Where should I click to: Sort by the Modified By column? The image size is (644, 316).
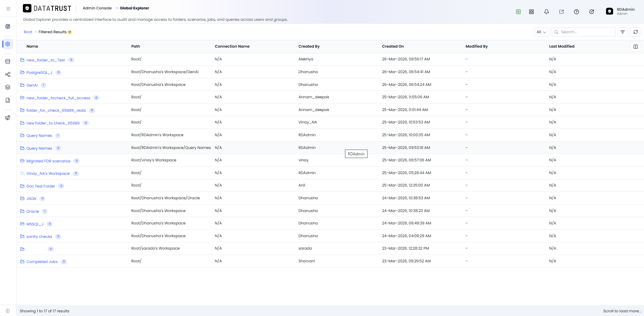(477, 46)
